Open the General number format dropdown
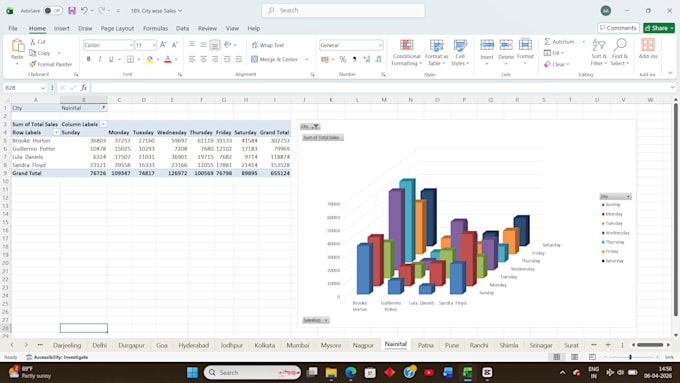Screen dimensions: 680x383 380,45
